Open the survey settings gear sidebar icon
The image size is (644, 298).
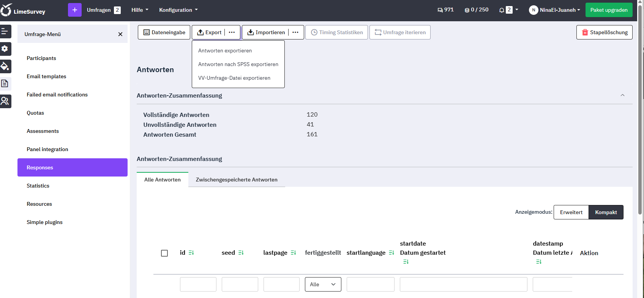pos(5,49)
